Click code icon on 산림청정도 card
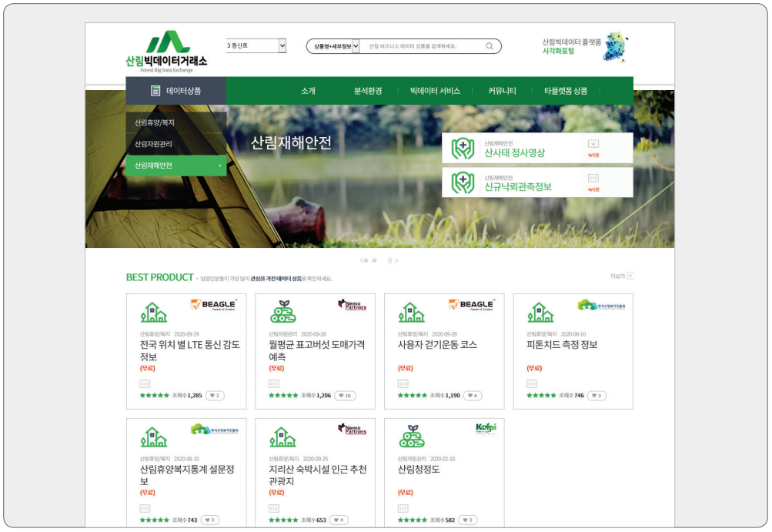Screen dimensions: 772x532 click(x=403, y=508)
